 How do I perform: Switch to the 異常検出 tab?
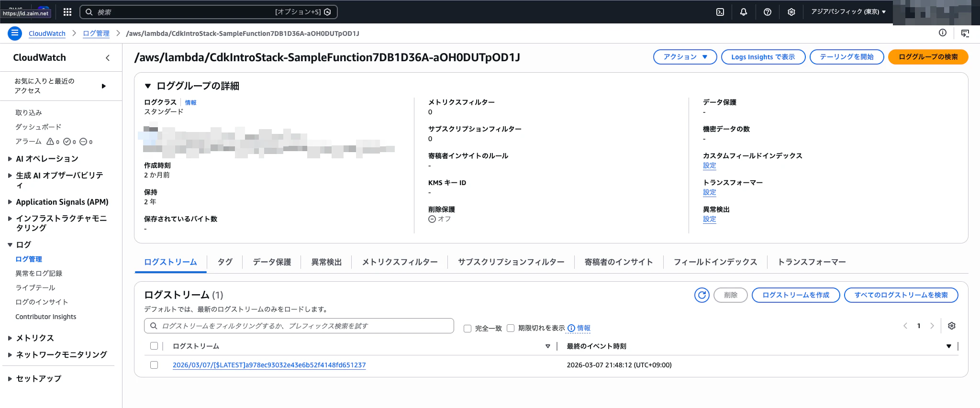pyautogui.click(x=326, y=262)
